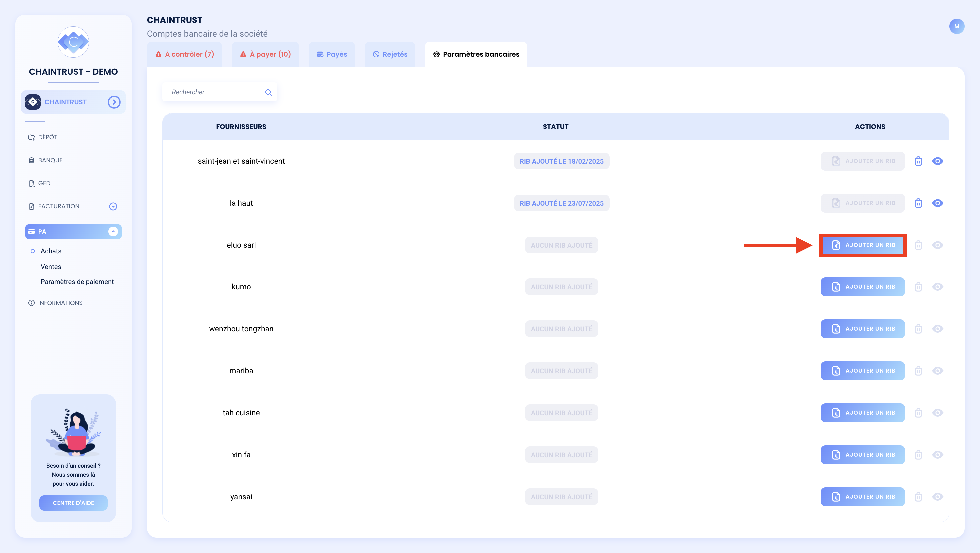
Task: Add a RIB for mariba
Action: (862, 371)
